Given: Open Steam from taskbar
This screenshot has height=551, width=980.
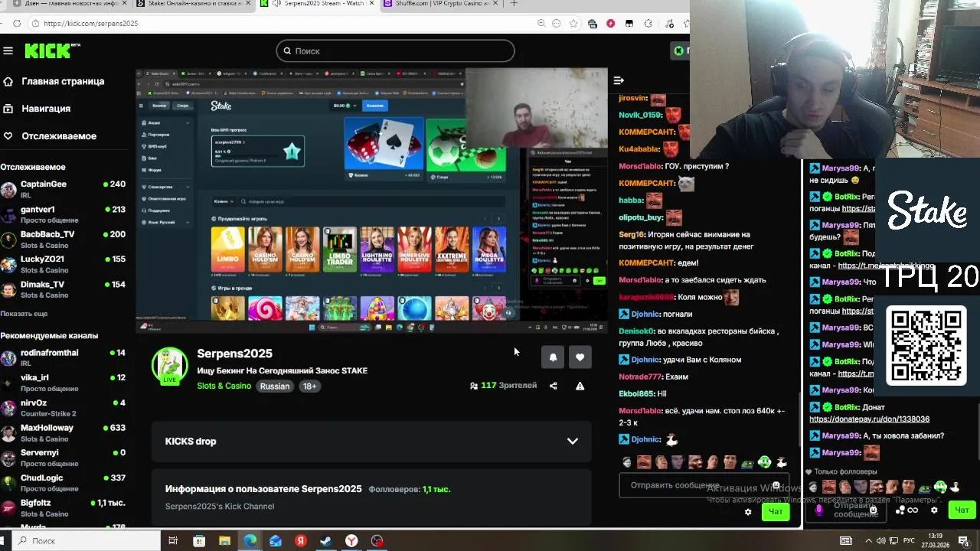Looking at the screenshot, I should [x=325, y=541].
